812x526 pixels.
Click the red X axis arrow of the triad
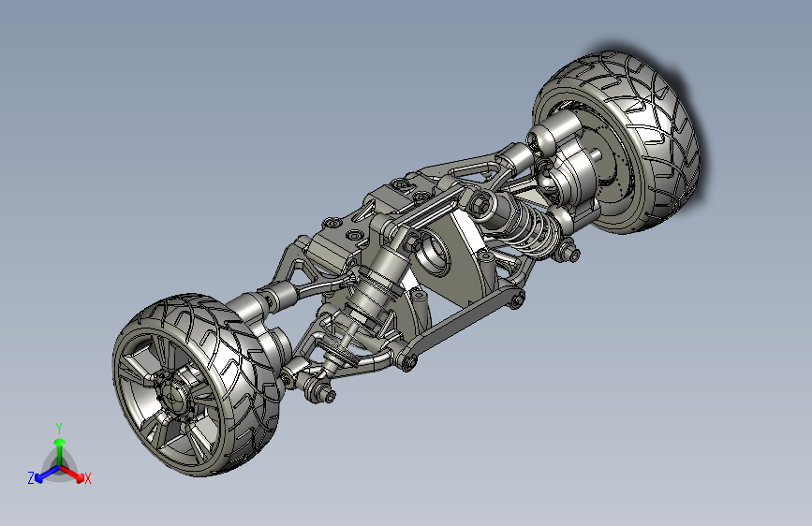click(x=72, y=474)
